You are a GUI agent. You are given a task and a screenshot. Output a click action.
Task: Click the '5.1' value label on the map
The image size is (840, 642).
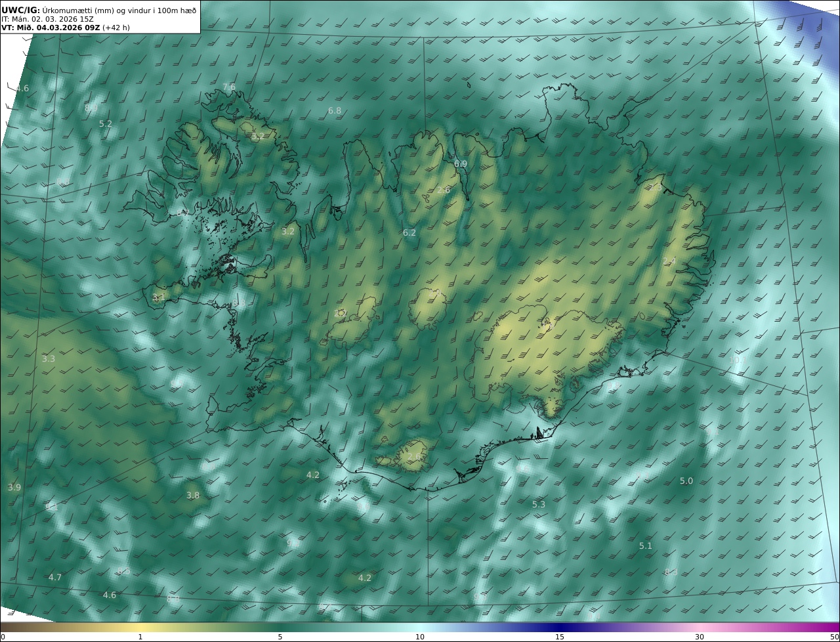(x=646, y=546)
